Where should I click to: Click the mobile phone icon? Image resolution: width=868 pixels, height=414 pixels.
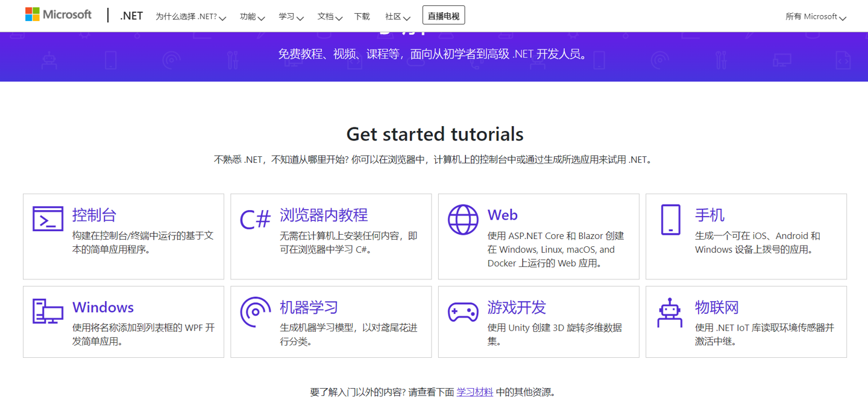pyautogui.click(x=670, y=219)
